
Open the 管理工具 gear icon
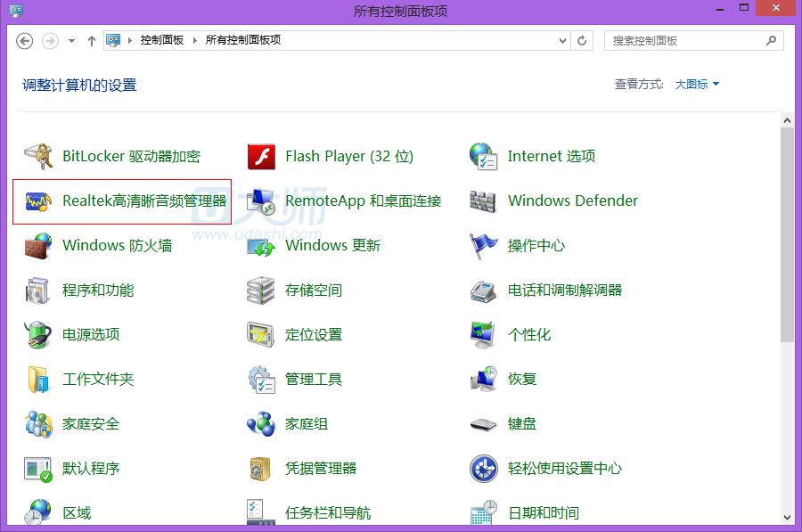(x=261, y=380)
